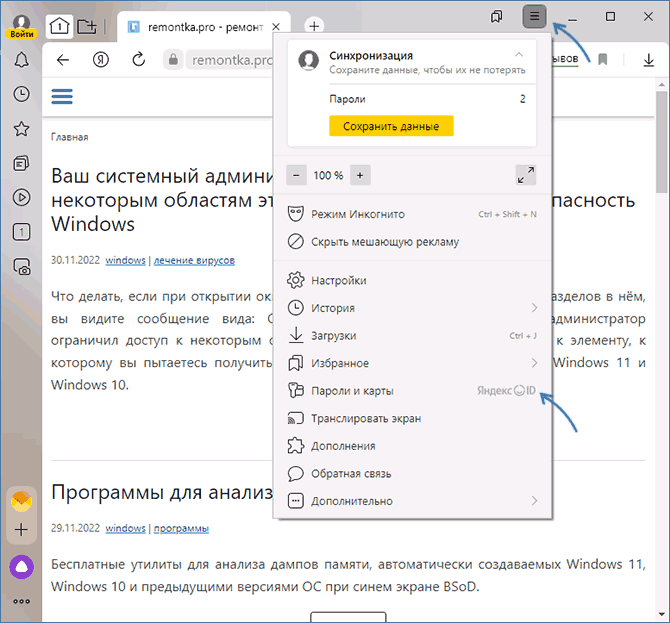The image size is (670, 623).
Task: Open Дополнения extensions
Action: (412, 446)
